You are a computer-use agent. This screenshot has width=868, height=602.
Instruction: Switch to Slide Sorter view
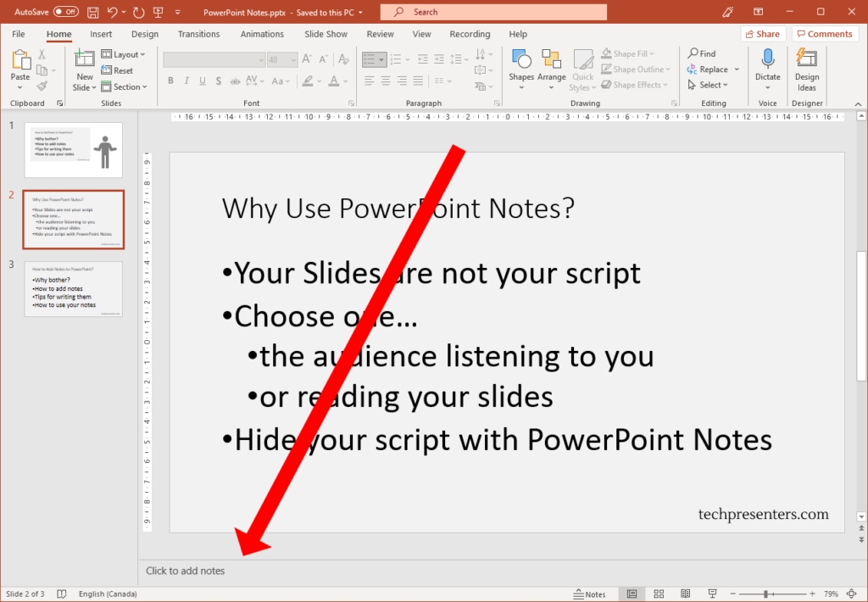click(659, 594)
